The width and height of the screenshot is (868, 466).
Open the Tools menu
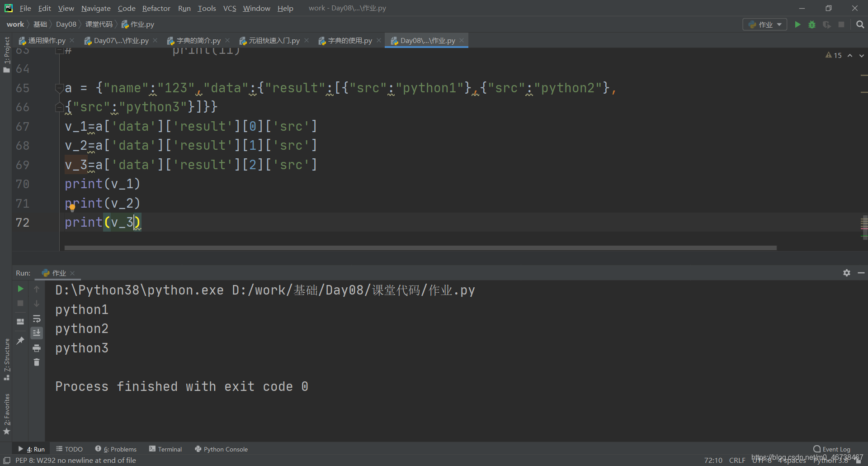(207, 8)
